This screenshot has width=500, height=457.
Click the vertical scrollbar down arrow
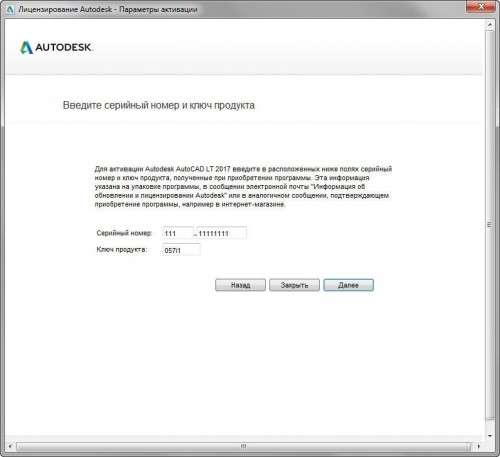point(490,436)
